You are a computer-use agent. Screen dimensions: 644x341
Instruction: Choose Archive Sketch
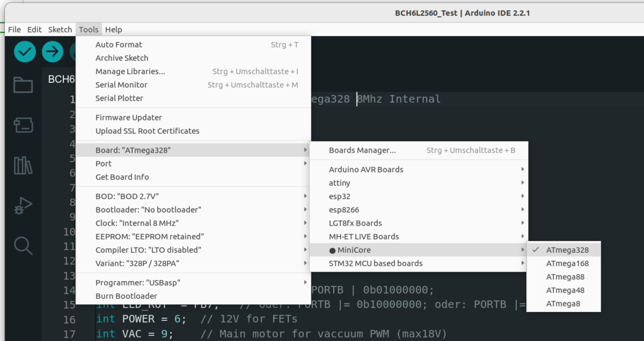[x=193, y=58]
